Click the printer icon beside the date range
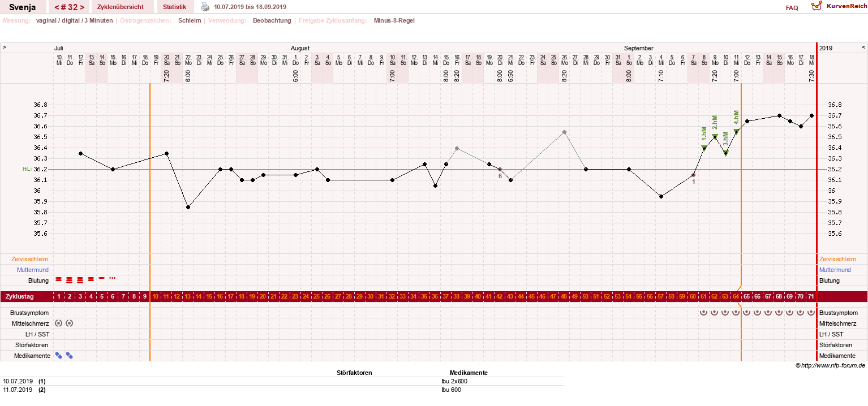 pyautogui.click(x=205, y=7)
